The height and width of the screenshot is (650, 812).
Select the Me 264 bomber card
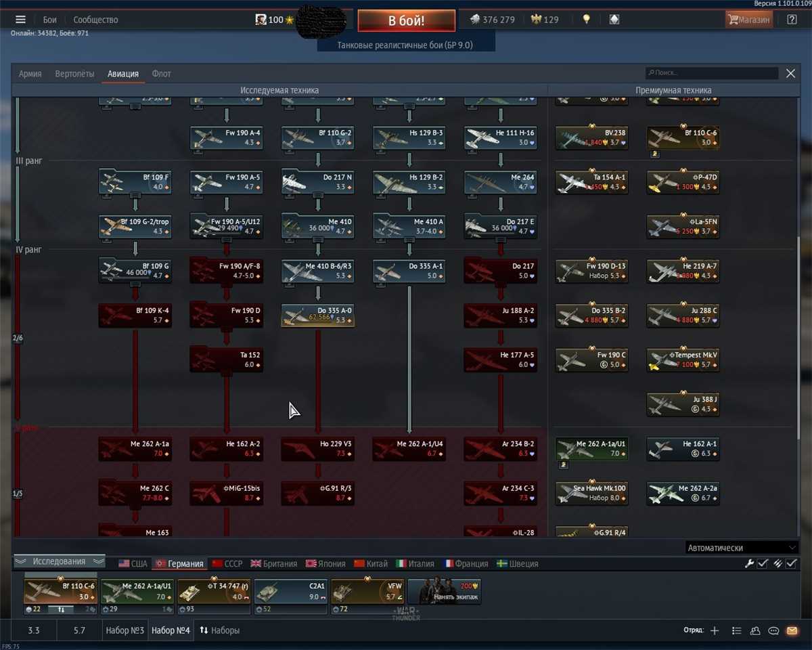coord(501,182)
